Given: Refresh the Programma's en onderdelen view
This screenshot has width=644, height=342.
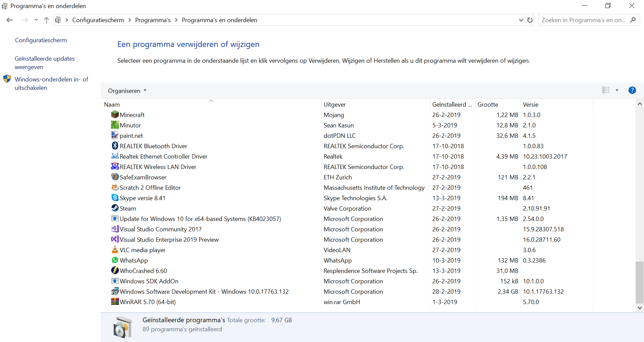Looking at the screenshot, I should [530, 20].
